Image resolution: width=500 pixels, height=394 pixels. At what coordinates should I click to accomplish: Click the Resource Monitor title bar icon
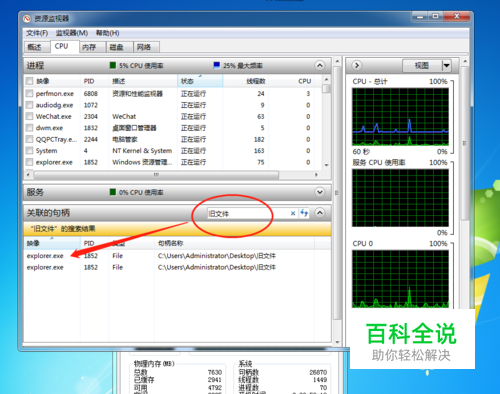[27, 19]
